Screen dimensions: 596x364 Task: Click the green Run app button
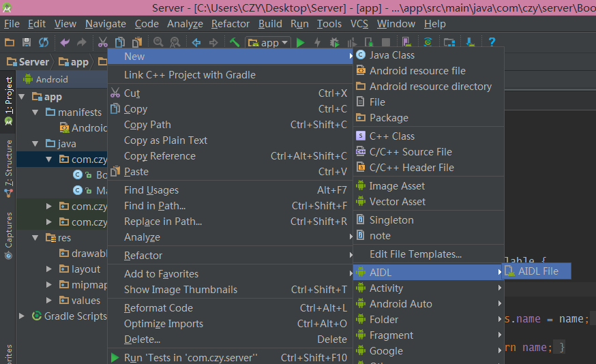pos(301,42)
